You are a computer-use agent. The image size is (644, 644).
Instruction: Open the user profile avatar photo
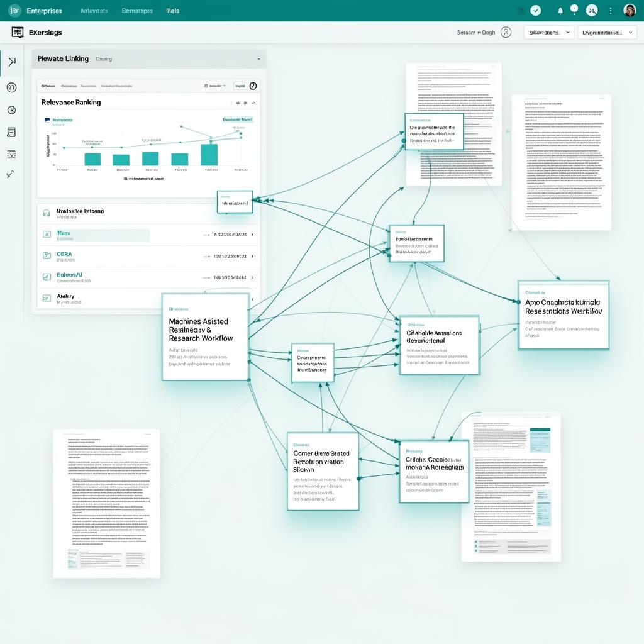pos(630,10)
